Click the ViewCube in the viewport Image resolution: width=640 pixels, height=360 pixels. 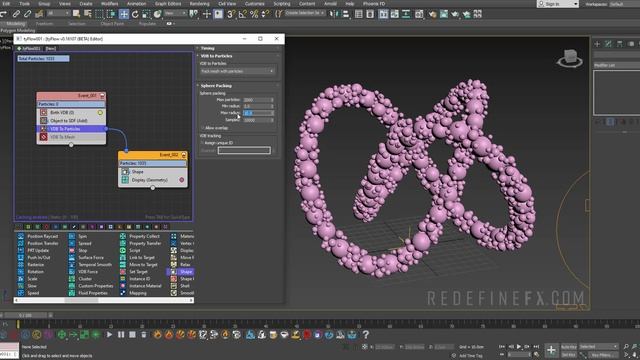click(570, 58)
